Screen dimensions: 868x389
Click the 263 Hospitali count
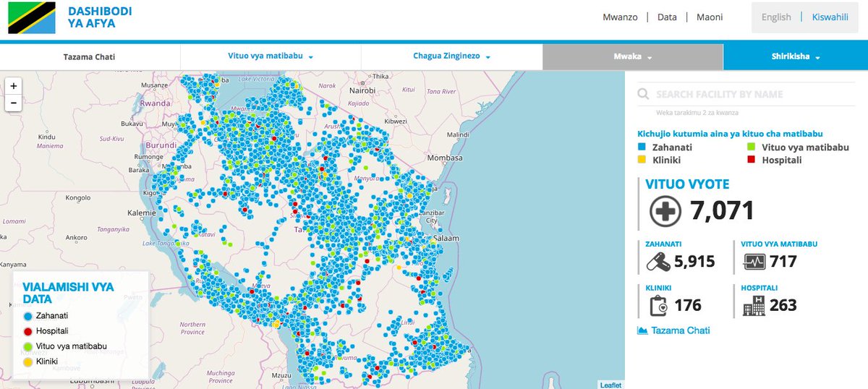tap(783, 306)
